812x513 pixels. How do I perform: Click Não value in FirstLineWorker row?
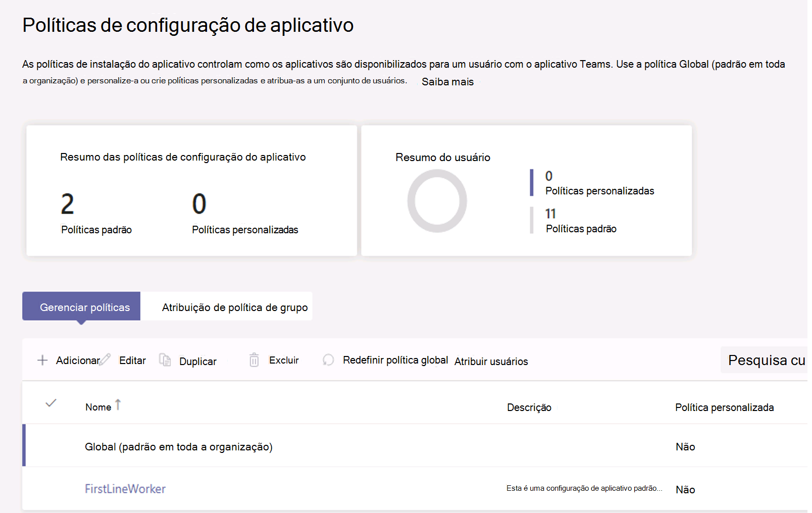click(685, 490)
